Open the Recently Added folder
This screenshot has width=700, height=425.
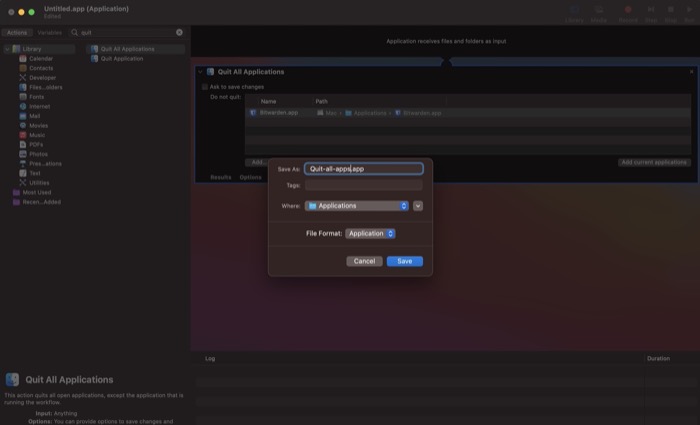[37, 202]
